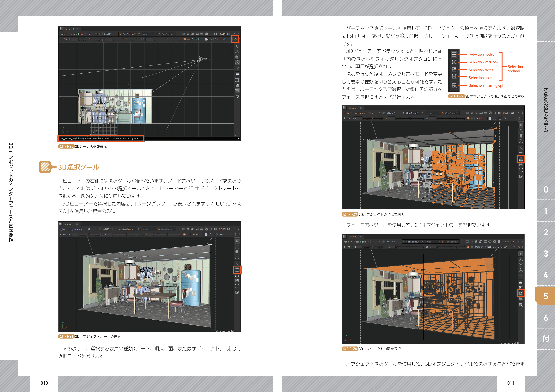Click Selection objects icon in the legend figure
This screenshot has width=555, height=392.
(x=454, y=77)
